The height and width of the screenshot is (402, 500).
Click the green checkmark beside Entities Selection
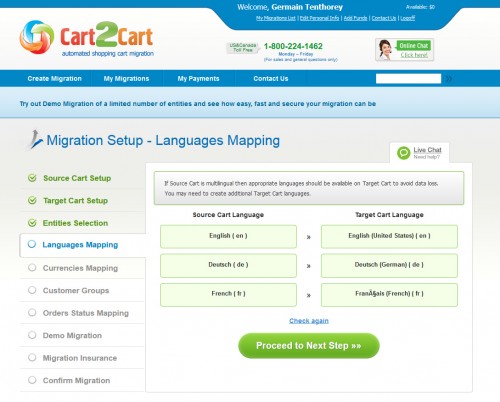coord(32,223)
